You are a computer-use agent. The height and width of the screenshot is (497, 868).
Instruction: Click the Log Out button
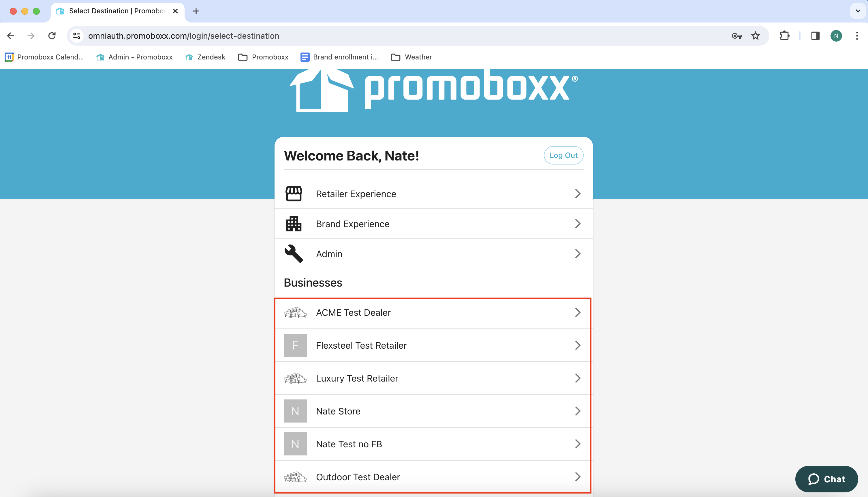(x=563, y=155)
